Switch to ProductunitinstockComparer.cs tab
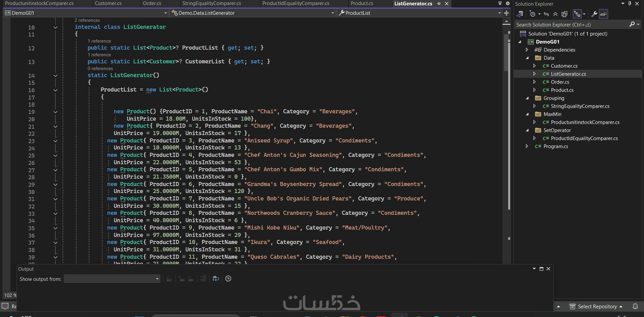This screenshot has height=317, width=644. [39, 3]
